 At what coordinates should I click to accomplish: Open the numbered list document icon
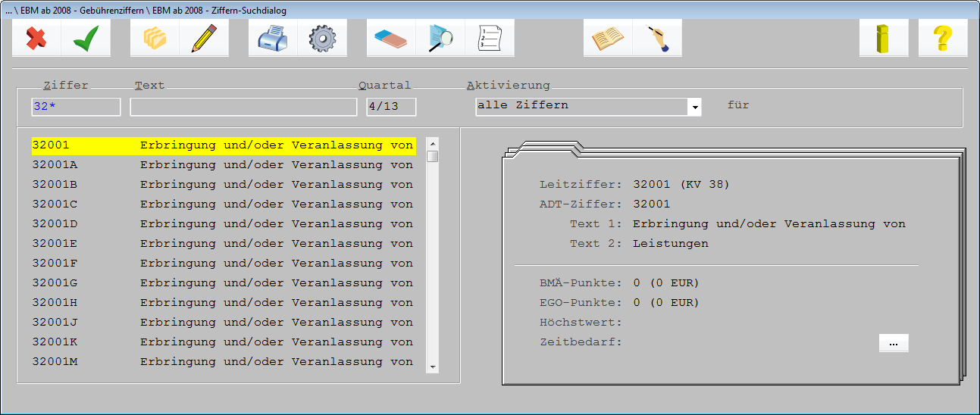pos(490,38)
